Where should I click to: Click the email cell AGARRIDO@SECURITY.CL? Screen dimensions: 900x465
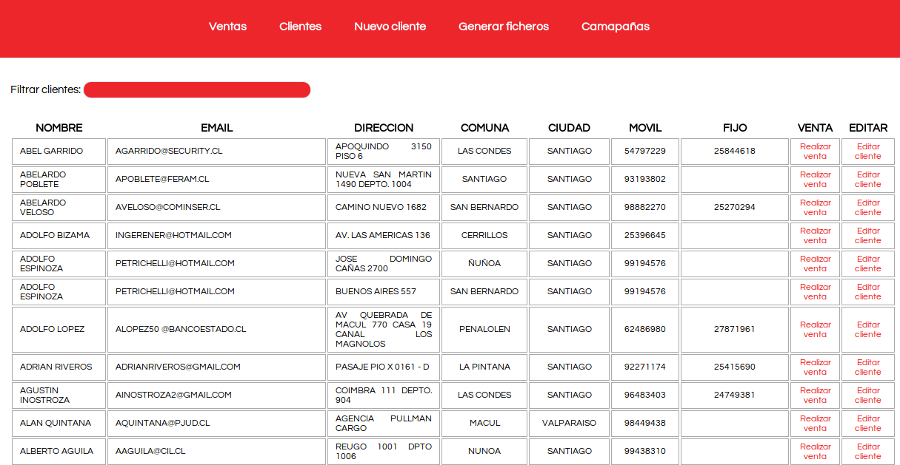tap(161, 151)
